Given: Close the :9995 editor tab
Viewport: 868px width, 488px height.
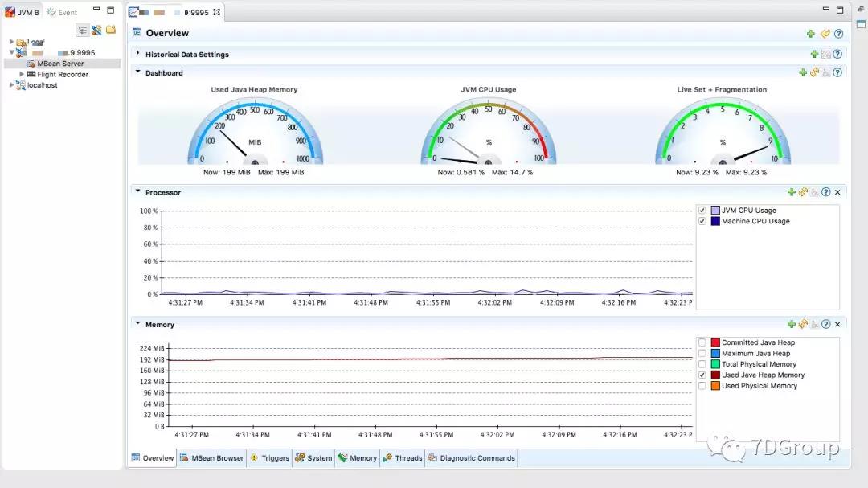Looking at the screenshot, I should [x=216, y=12].
